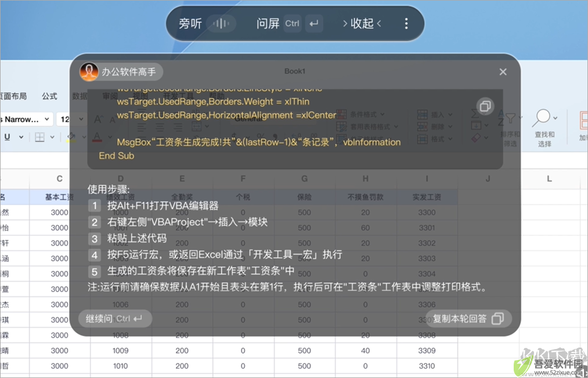Expand the 查找和选择 dropdown arrow

pos(555,118)
